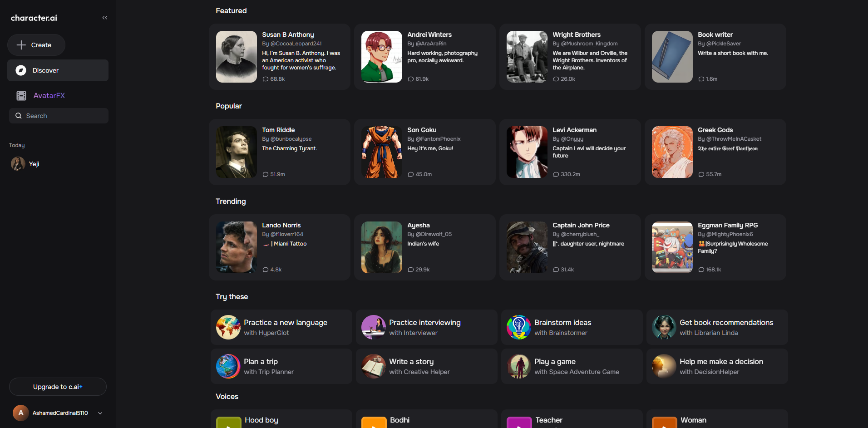This screenshot has height=428, width=868.
Task: Open AshamedCardinal5110 account name
Action: coord(60,413)
